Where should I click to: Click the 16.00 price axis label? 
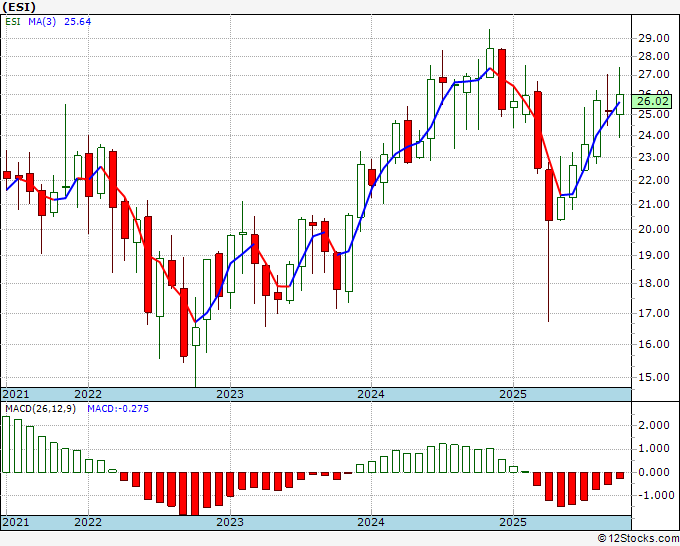click(654, 344)
